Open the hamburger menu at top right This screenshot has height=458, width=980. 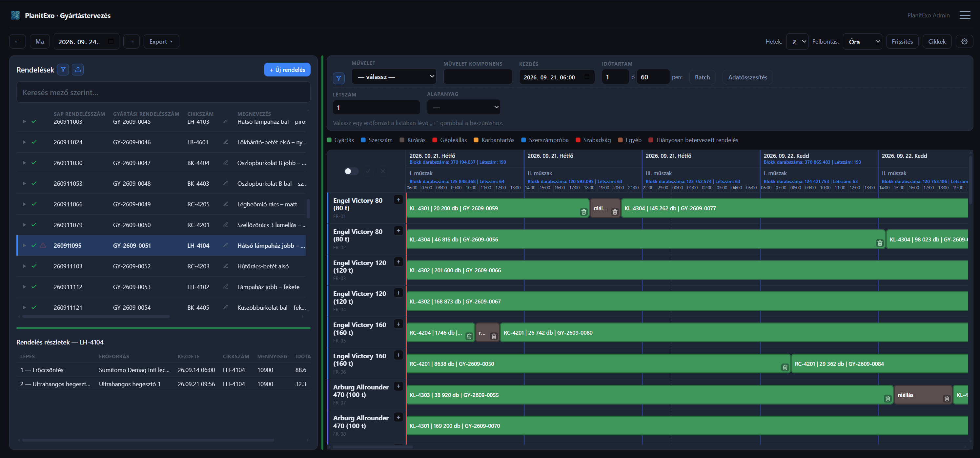coord(965,15)
